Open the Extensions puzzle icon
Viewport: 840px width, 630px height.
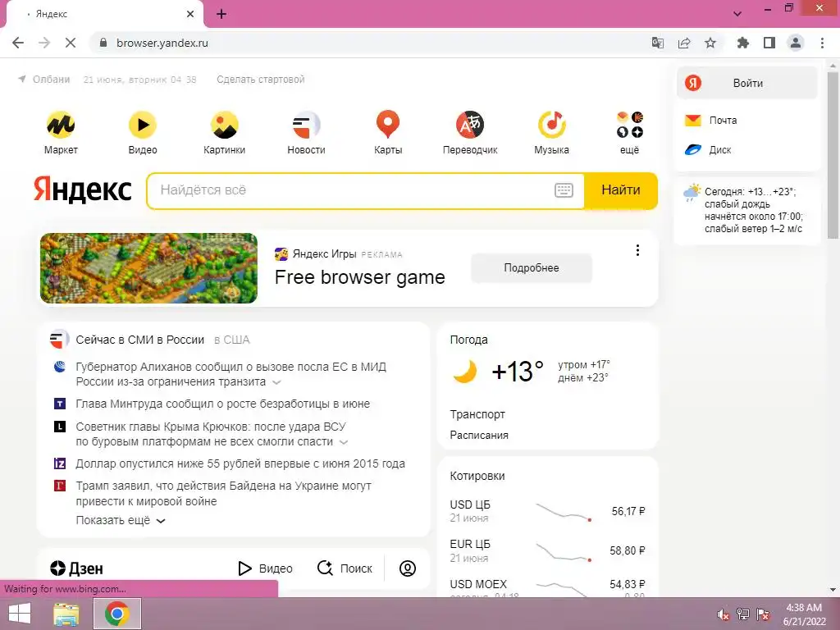point(742,43)
